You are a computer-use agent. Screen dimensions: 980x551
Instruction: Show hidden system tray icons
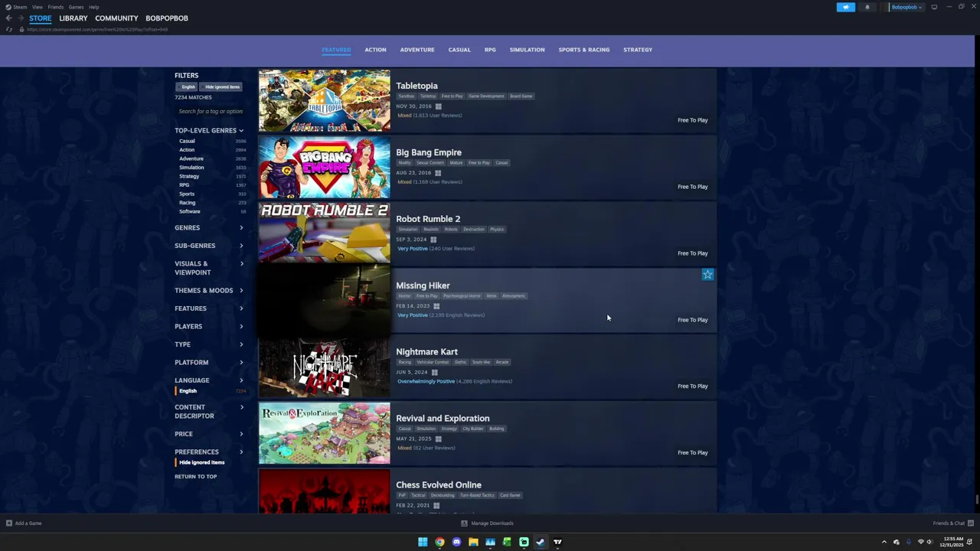(x=884, y=542)
